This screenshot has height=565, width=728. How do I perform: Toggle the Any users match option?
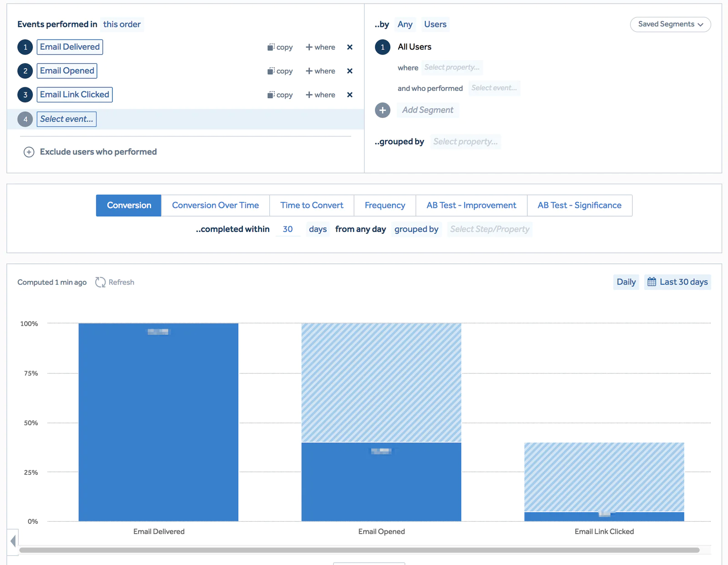coord(404,25)
